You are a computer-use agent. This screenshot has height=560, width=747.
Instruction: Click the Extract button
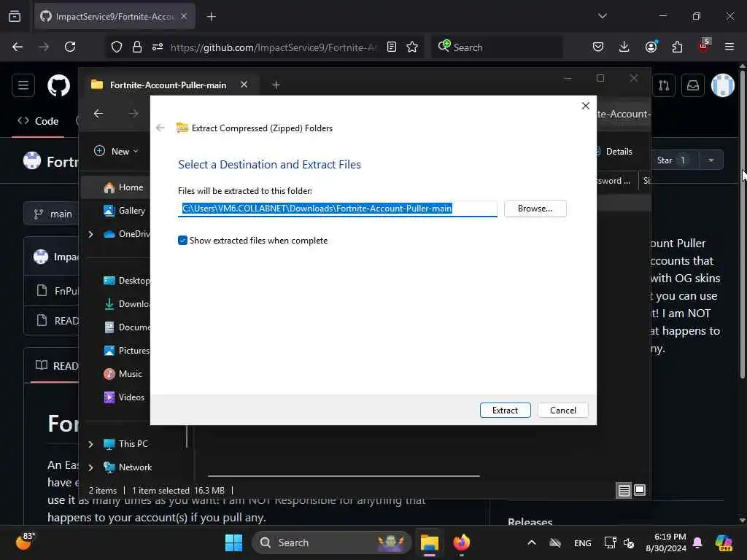505,410
